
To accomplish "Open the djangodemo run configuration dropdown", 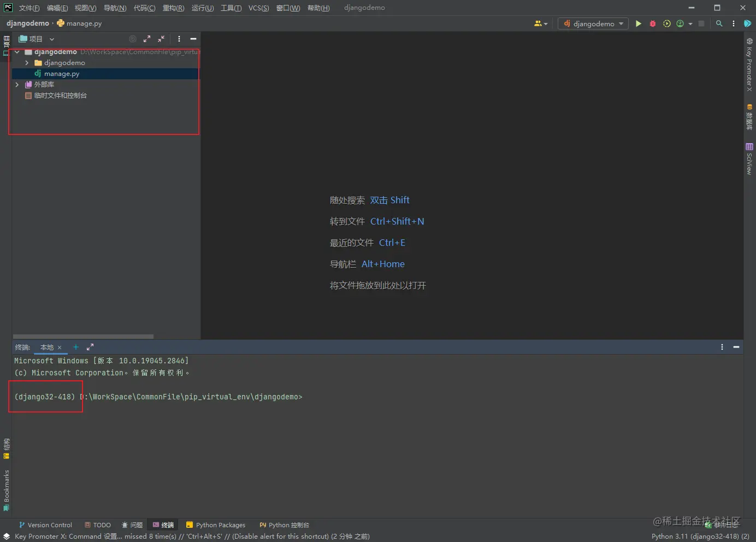I will tap(593, 23).
